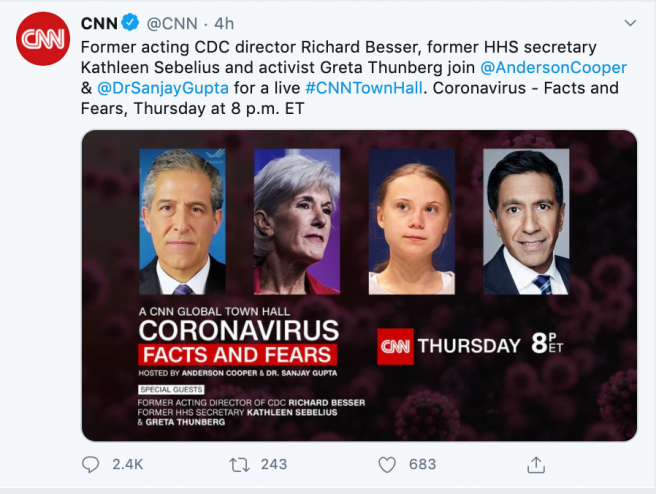The image size is (656, 494).
Task: Retweet using the retweet icon
Action: pyautogui.click(x=239, y=464)
